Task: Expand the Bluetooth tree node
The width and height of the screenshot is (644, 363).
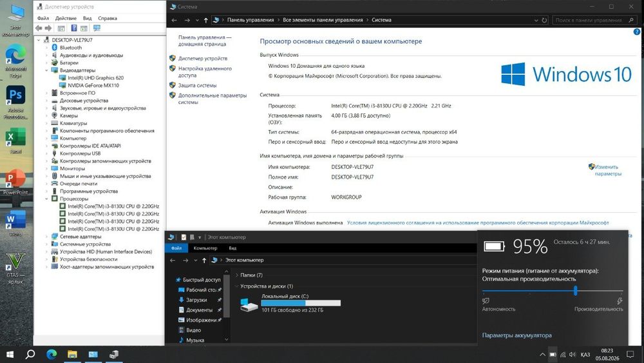Action: [46, 48]
